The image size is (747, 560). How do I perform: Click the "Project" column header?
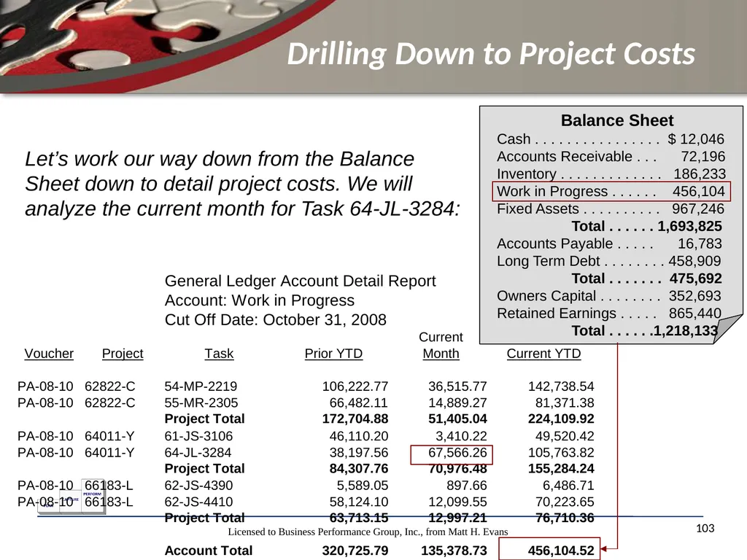tap(123, 354)
